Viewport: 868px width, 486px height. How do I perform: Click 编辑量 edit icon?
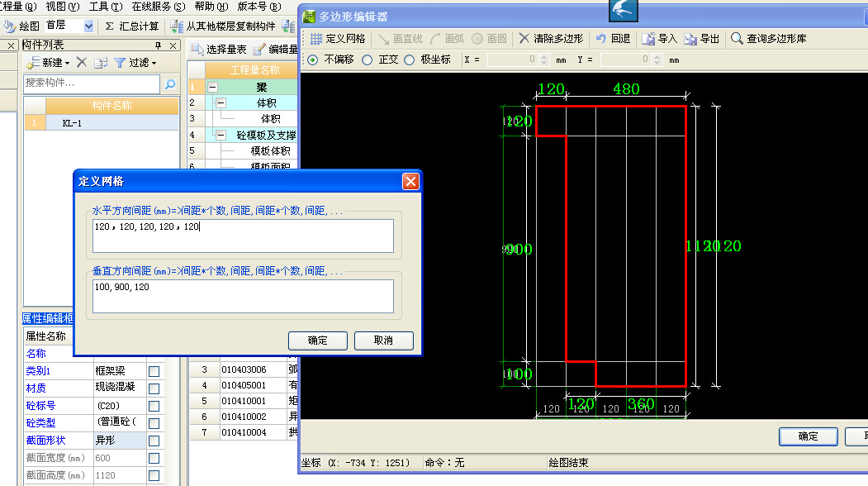(x=259, y=50)
